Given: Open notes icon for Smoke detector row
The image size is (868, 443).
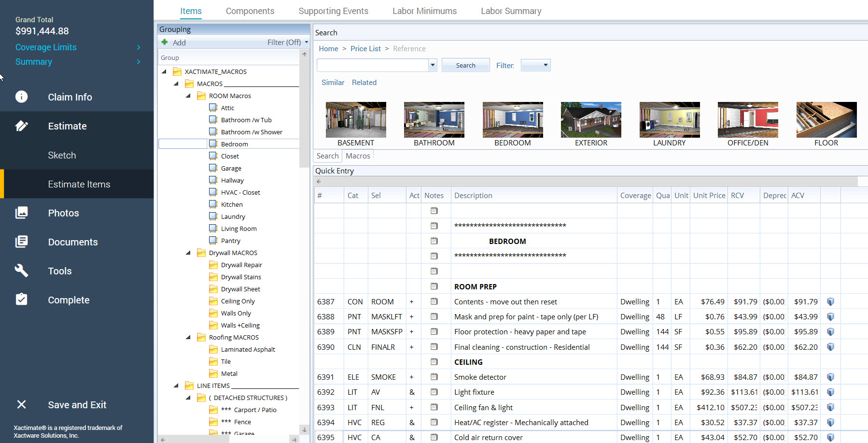Looking at the screenshot, I should point(434,377).
